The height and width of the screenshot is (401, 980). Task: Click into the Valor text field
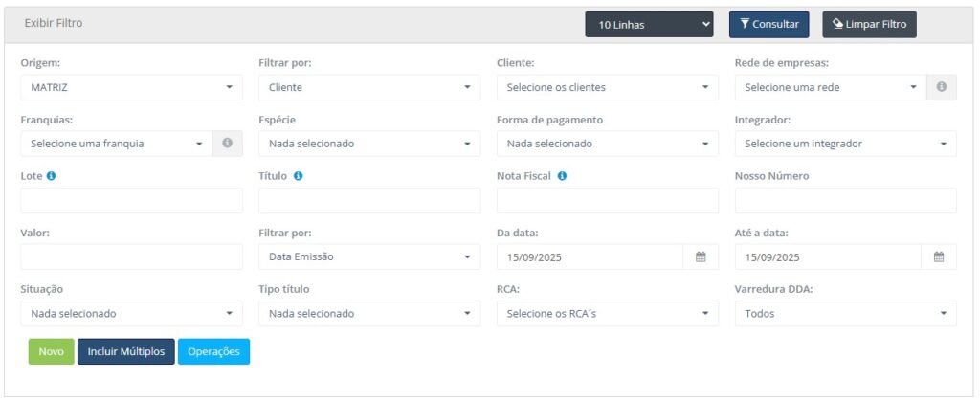pos(131,256)
